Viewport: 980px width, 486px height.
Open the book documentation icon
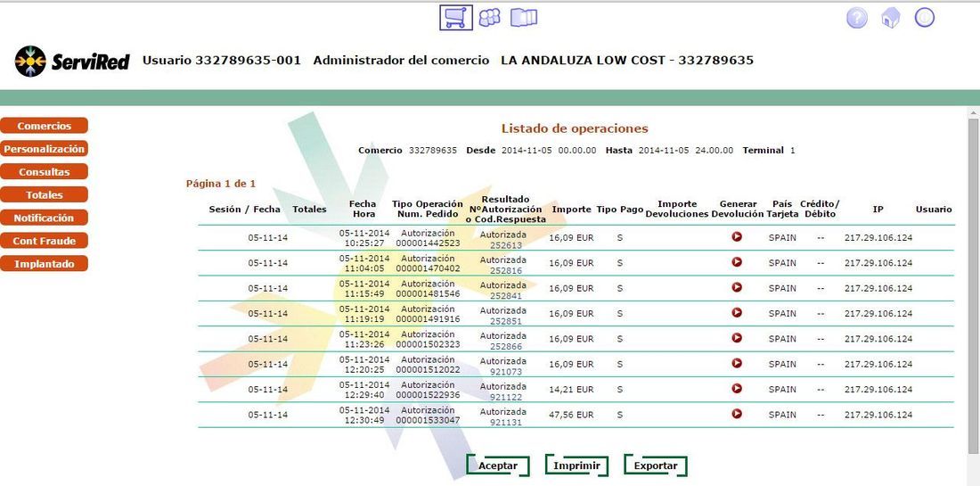click(524, 18)
